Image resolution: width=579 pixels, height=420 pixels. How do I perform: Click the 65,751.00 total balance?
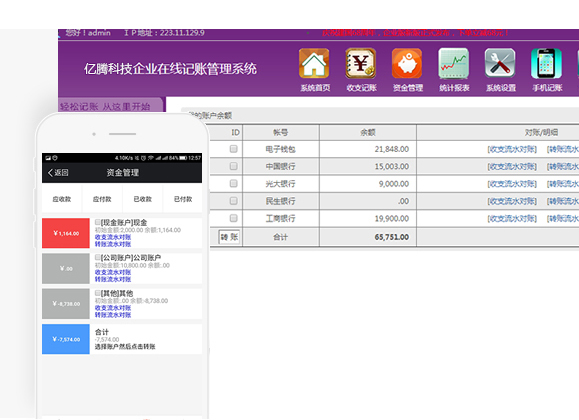tap(392, 237)
